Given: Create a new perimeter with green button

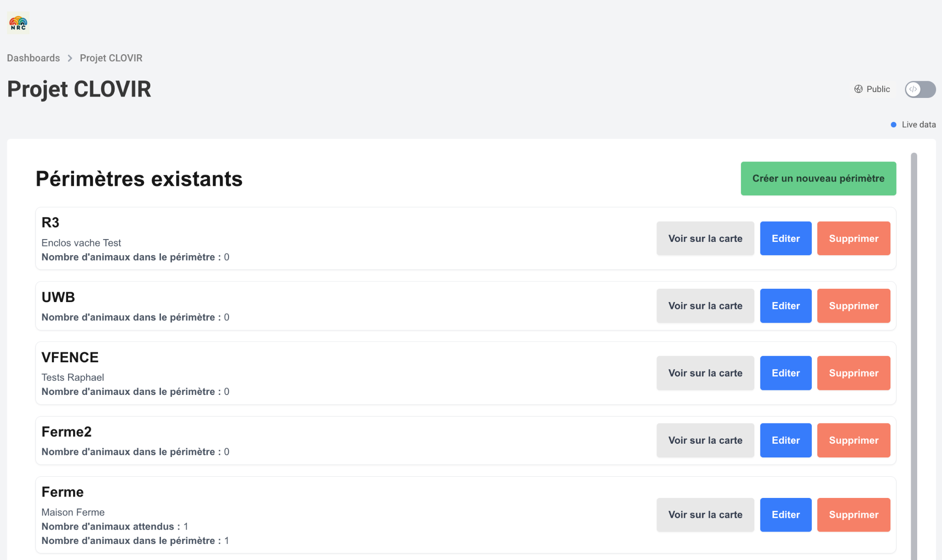Looking at the screenshot, I should pos(818,178).
